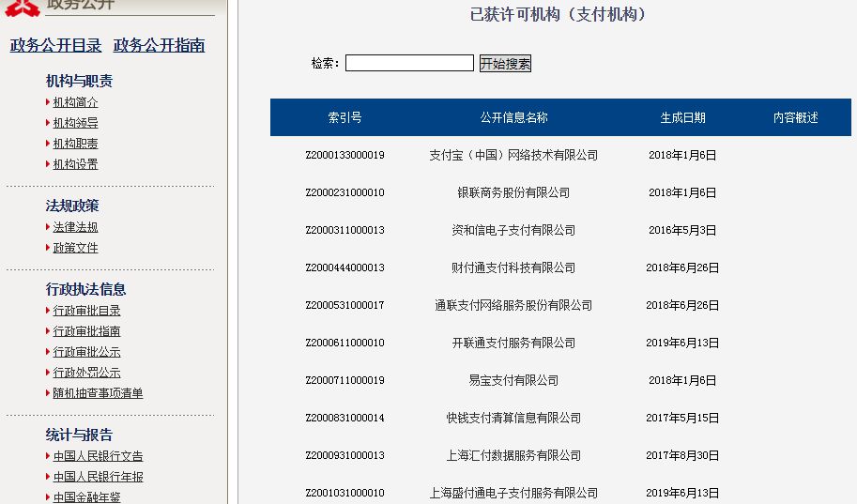
Task: Open 快钱支付清算信息有限公司 entry
Action: click(513, 418)
